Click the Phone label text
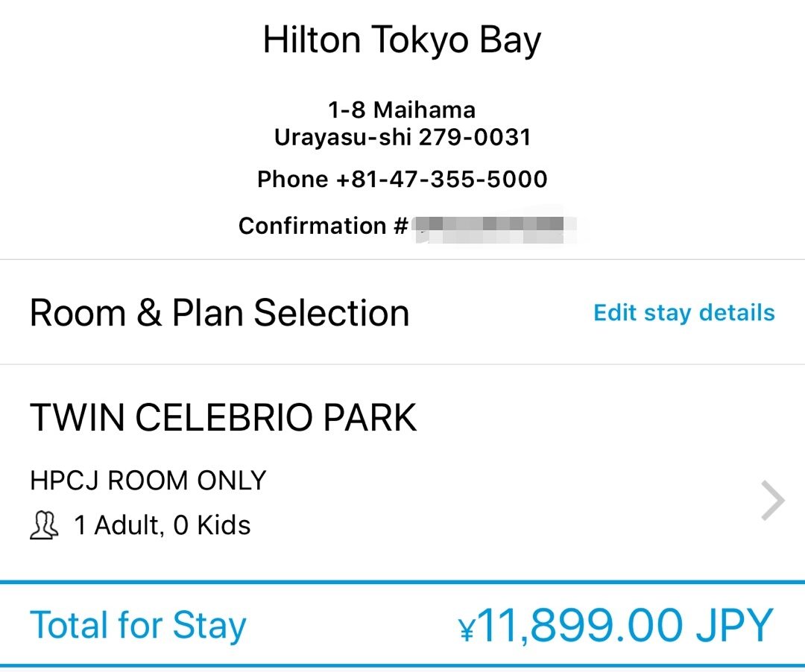Image resolution: width=805 pixels, height=672 pixels. click(x=292, y=179)
